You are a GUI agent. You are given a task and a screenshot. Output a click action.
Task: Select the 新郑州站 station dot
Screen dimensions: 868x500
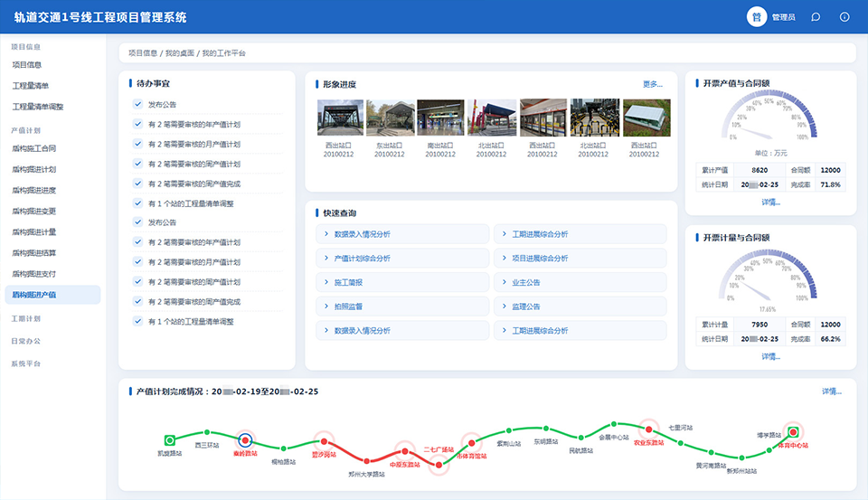pyautogui.click(x=741, y=458)
